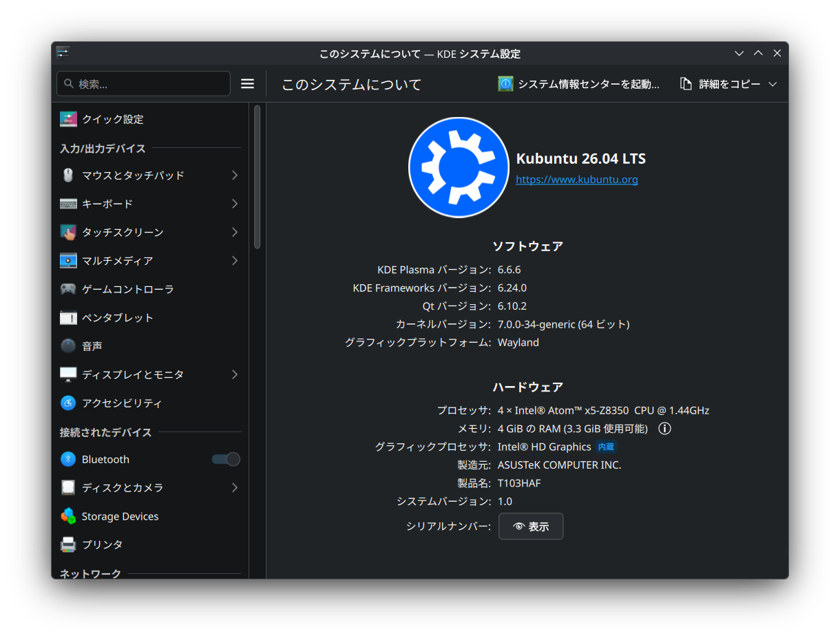This screenshot has height=640, width=840.
Task: Click 4 GiB の RAM memory value
Action: coord(573,429)
